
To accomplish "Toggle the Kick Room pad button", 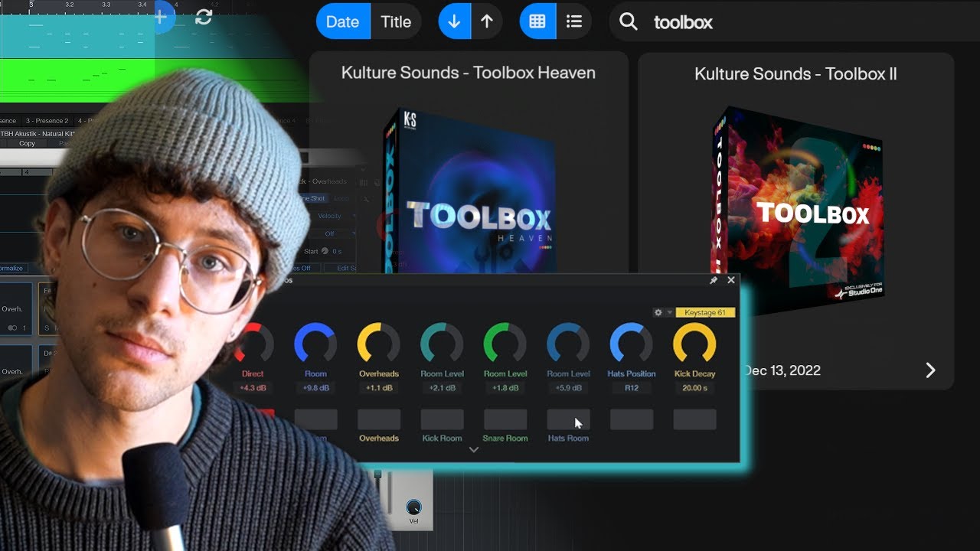I will coord(442,419).
